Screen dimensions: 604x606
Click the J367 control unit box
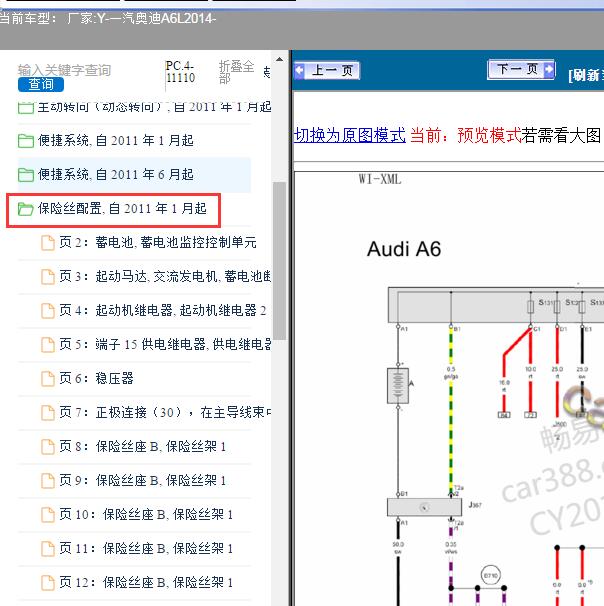pos(424,507)
